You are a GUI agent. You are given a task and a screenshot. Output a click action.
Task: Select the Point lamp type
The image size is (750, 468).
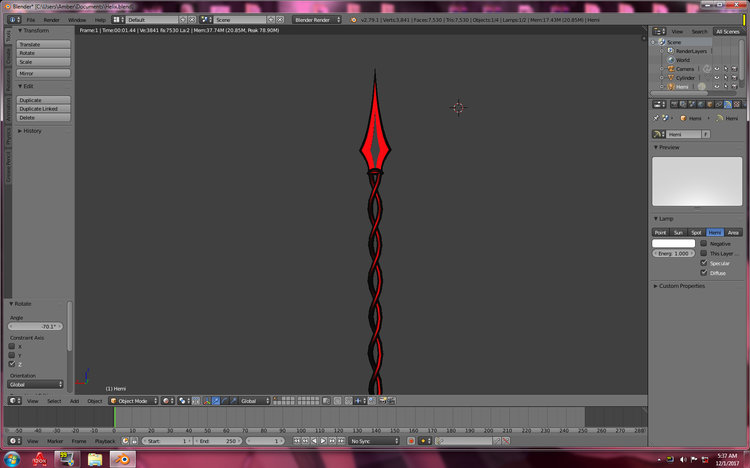coord(660,233)
